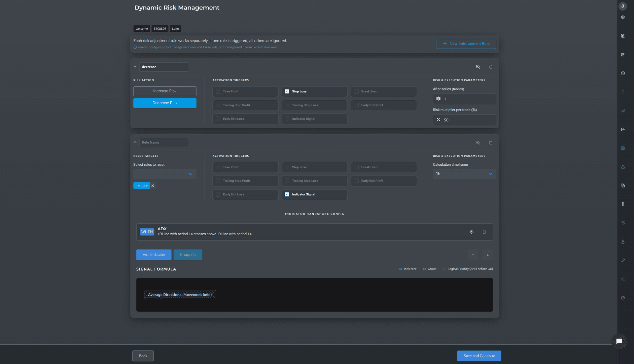Check Early Exit Loss in reset rule

click(x=218, y=194)
